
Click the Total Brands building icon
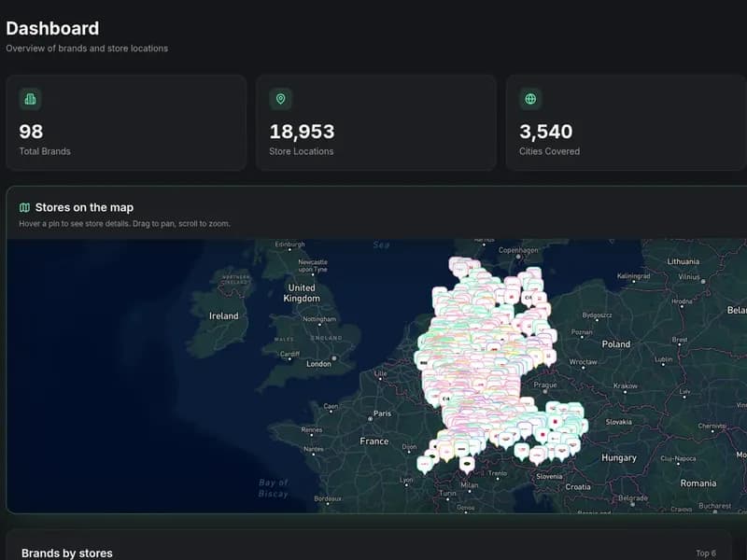pos(30,99)
